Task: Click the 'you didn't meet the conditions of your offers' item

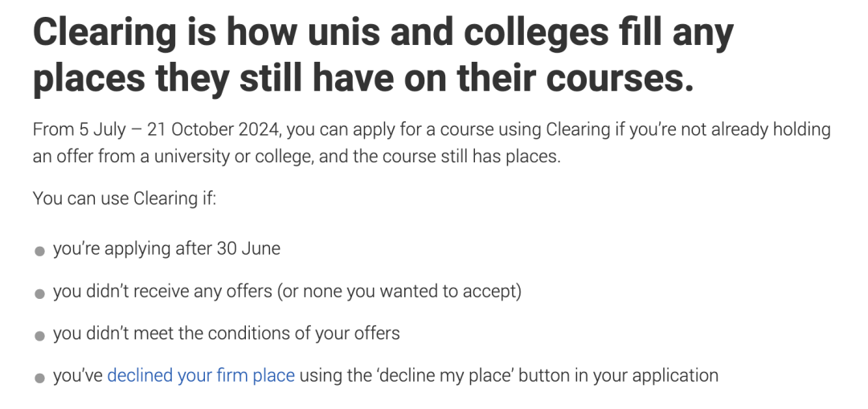Action: 227,333
